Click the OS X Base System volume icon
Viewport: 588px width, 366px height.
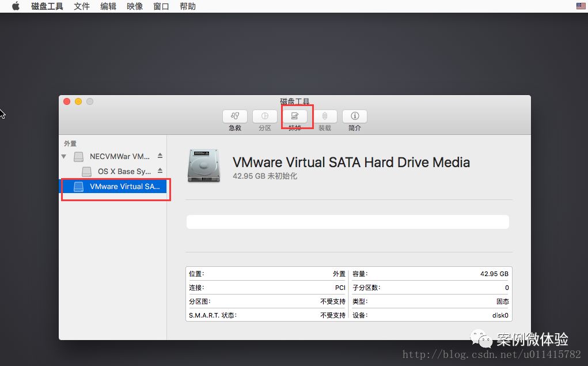pyautogui.click(x=86, y=172)
